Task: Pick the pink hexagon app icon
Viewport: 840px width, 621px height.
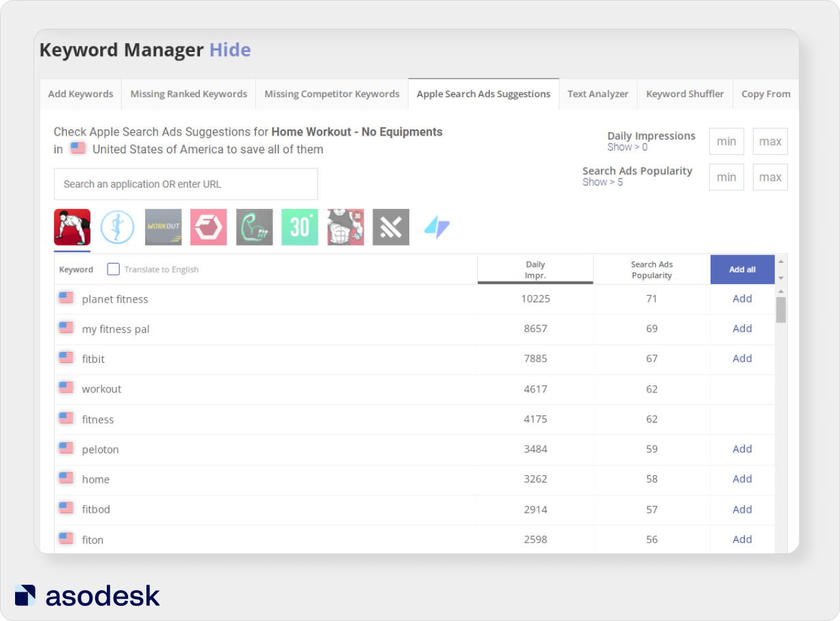Action: click(209, 227)
